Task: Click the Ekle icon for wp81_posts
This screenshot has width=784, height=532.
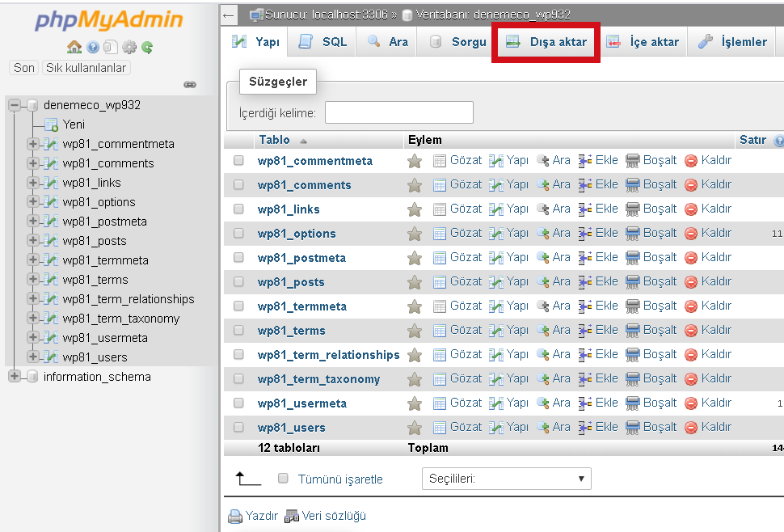Action: 585,282
